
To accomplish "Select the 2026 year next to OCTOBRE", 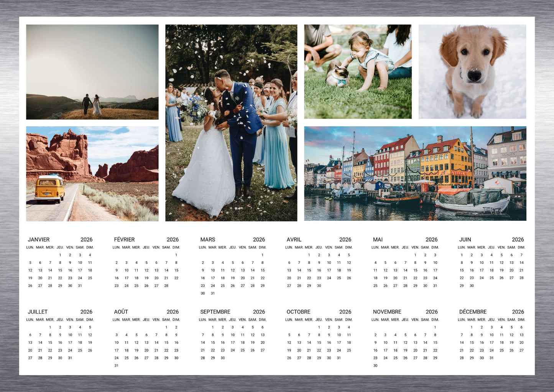I will (345, 312).
